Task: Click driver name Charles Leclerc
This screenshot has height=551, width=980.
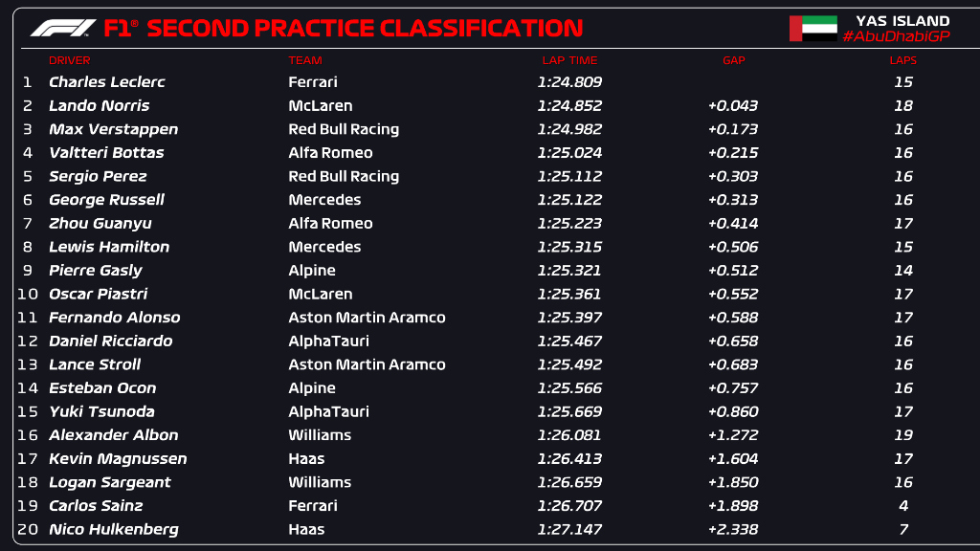Action: [106, 82]
